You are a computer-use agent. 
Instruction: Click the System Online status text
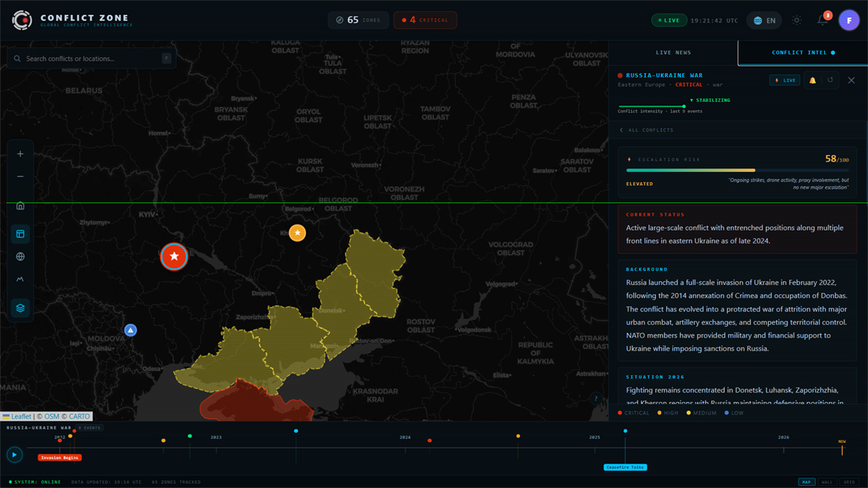pos(35,482)
